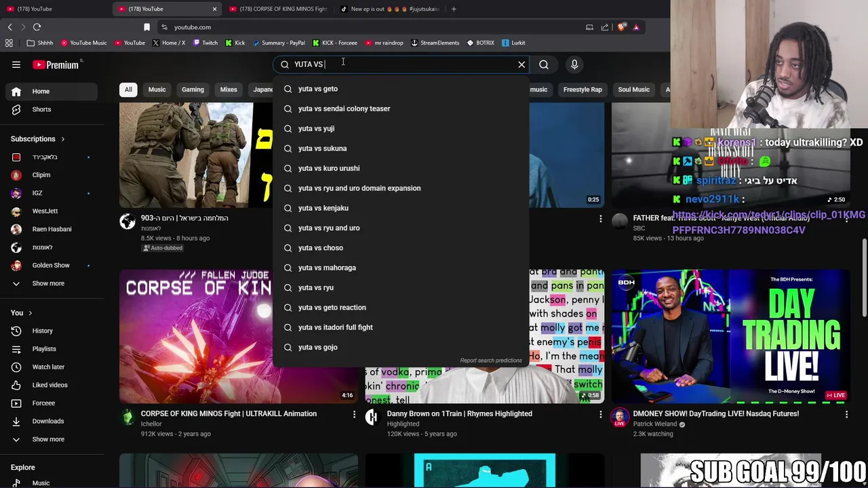The width and height of the screenshot is (868, 488).
Task: Open the browser apps grid icon
Action: [x=9, y=43]
